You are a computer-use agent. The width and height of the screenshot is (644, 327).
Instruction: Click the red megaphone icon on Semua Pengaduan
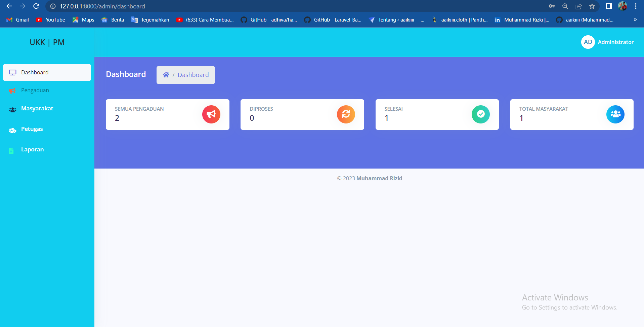[211, 114]
